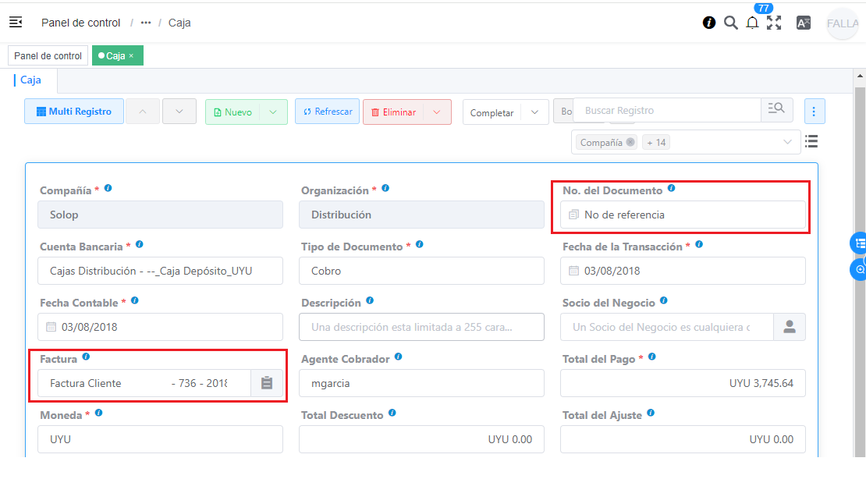Open the list view icon near filter
Screen dimensions: 866x504
811,141
